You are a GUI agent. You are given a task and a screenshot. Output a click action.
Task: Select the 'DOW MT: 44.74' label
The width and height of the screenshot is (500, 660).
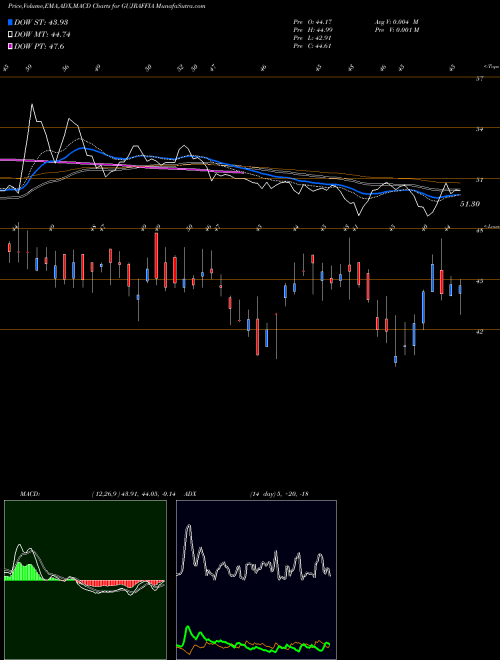pyautogui.click(x=42, y=35)
